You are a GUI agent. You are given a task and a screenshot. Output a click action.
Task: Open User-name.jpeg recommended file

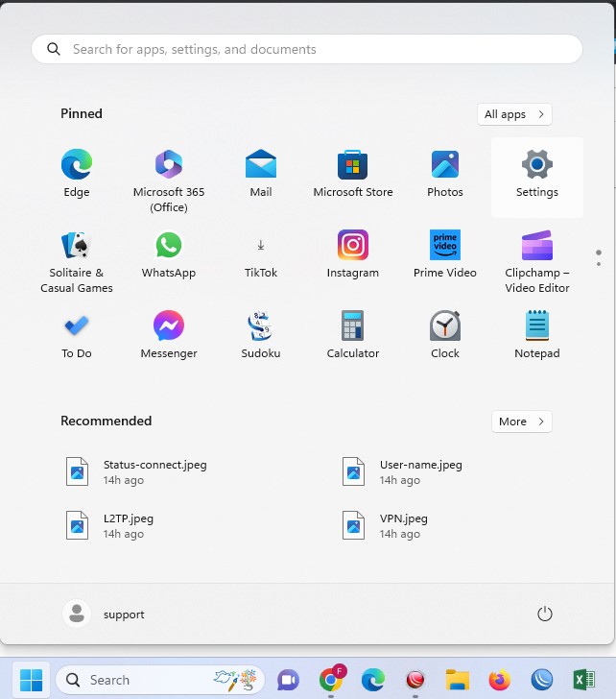tap(403, 472)
